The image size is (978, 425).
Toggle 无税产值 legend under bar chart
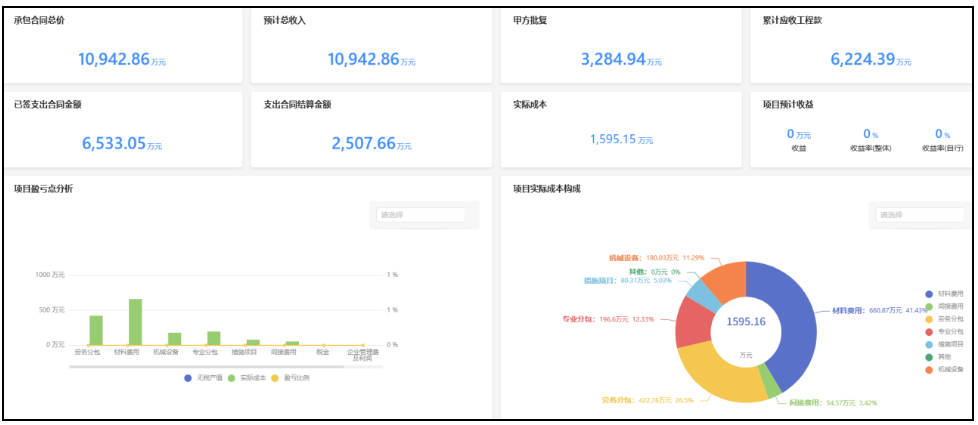tap(203, 378)
